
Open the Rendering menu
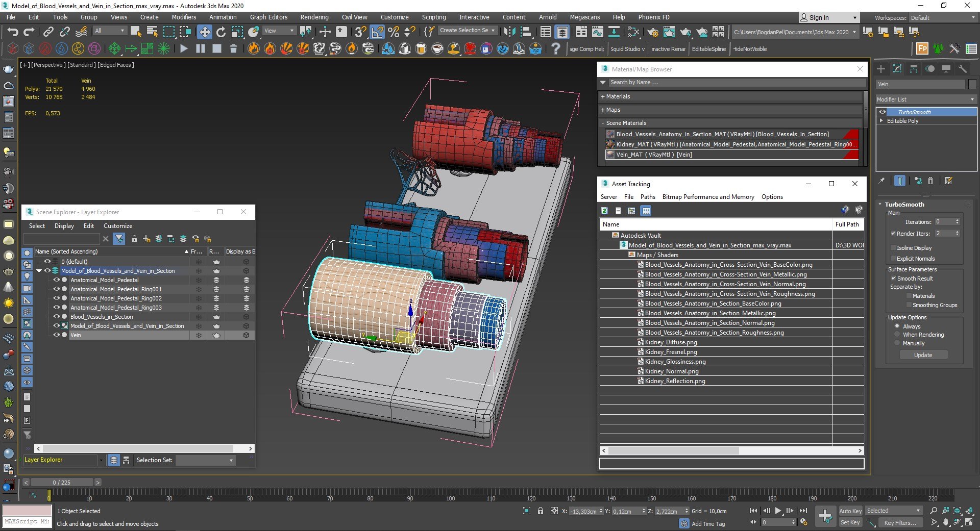[x=314, y=17]
